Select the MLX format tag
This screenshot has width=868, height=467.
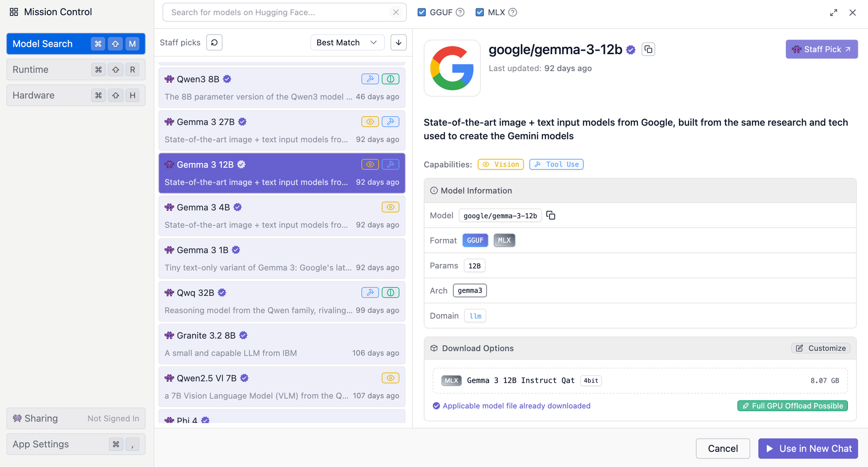(x=504, y=240)
